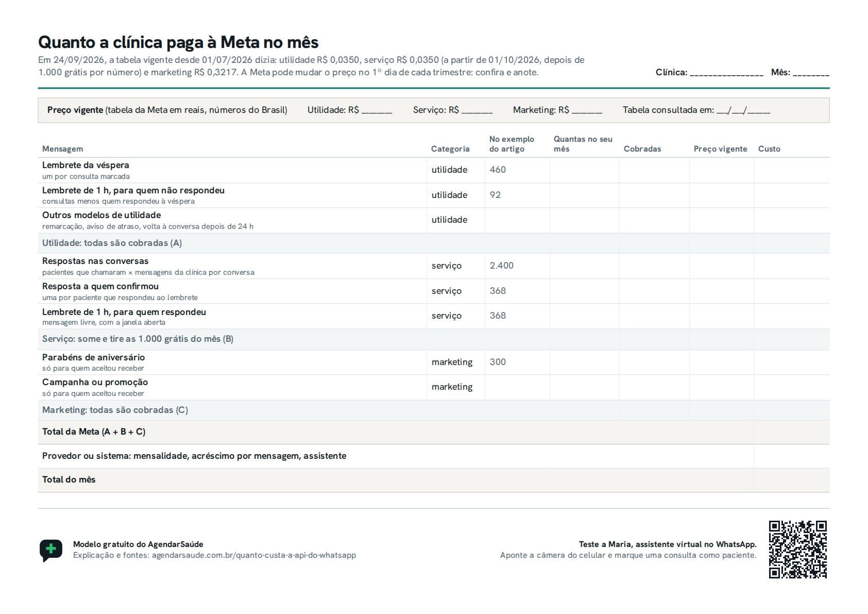
Task: Click the Custo cell in the 'Total do mês' row
Action: pos(791,480)
